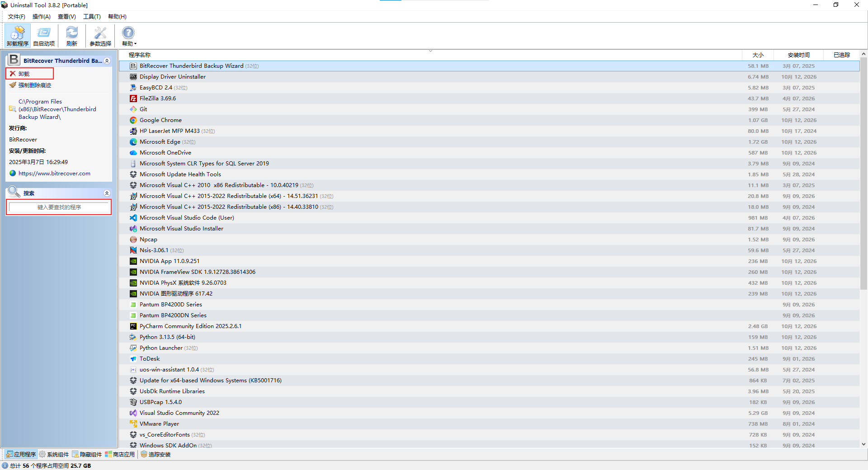Select the Git program icon
This screenshot has width=868, height=470.
click(x=133, y=109)
